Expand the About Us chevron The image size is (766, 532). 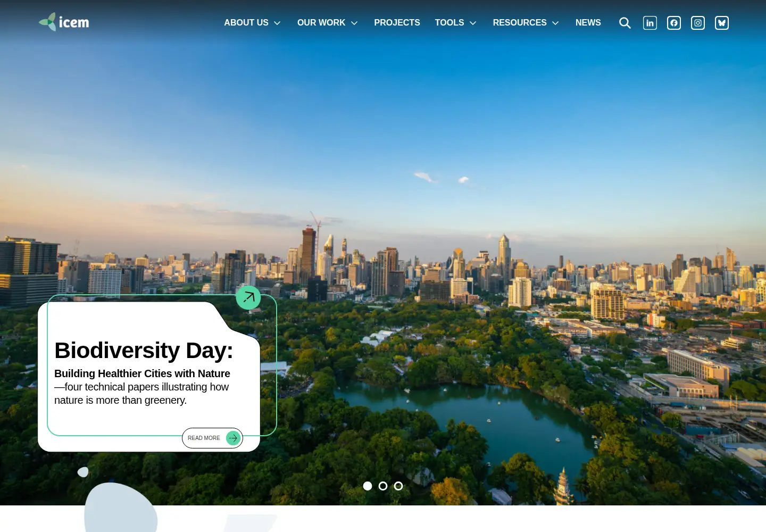tap(277, 23)
